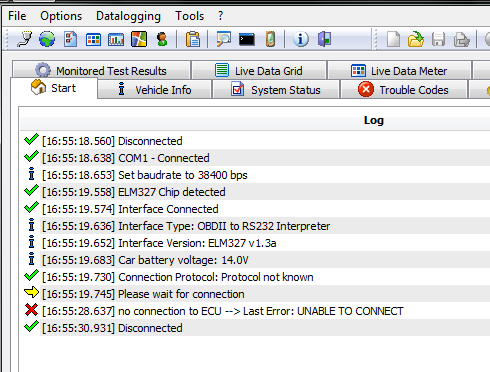Click the blue info circle icon
The height and width of the screenshot is (372, 490).
coord(301,39)
